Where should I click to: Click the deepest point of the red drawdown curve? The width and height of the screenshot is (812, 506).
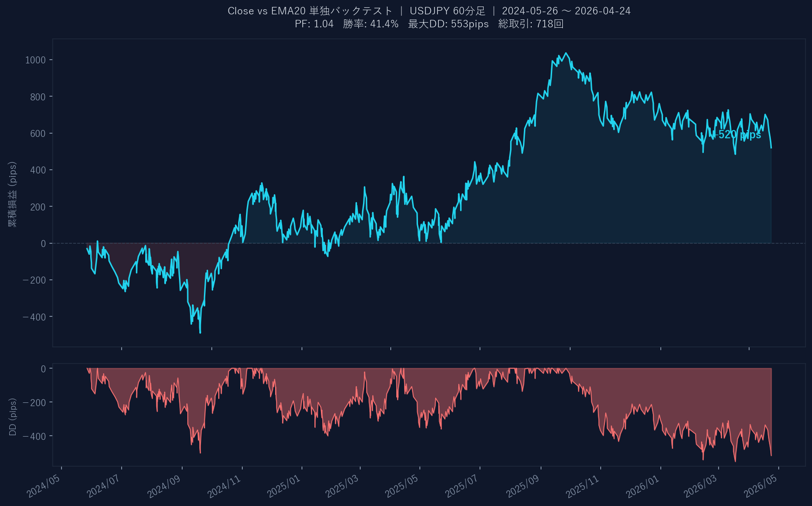(x=735, y=461)
